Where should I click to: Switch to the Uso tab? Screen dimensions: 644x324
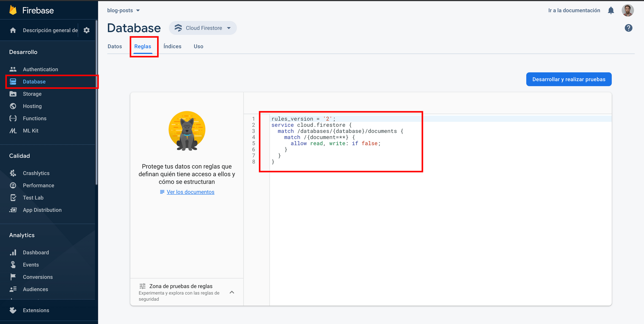(198, 46)
